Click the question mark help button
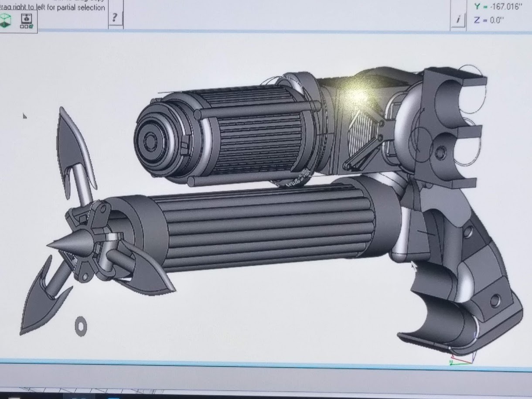The width and height of the screenshot is (532, 399). coord(115,18)
